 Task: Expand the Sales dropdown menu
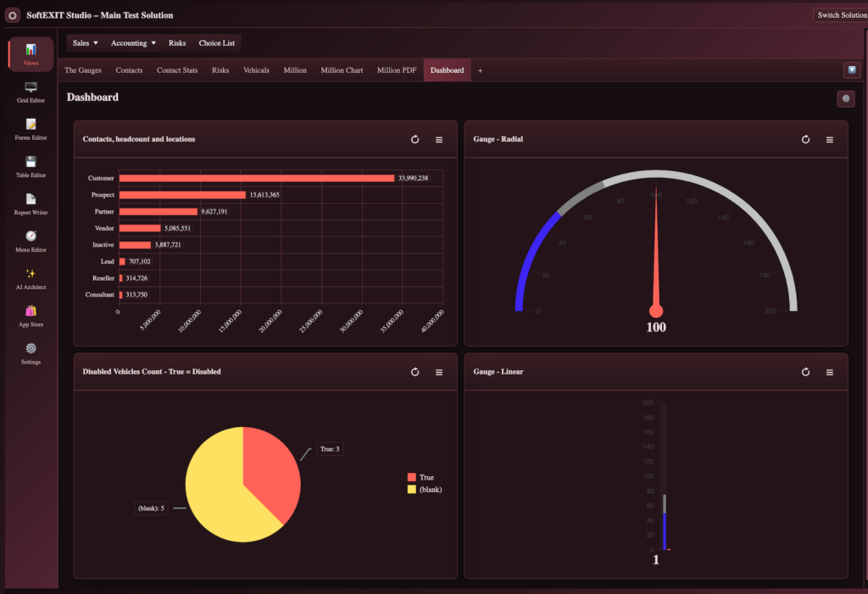coord(86,43)
